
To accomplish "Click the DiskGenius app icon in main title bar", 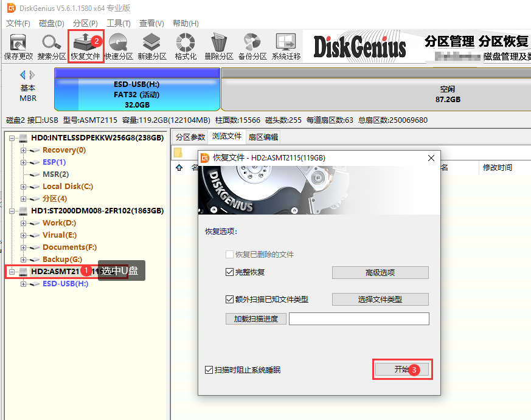I will coord(11,8).
